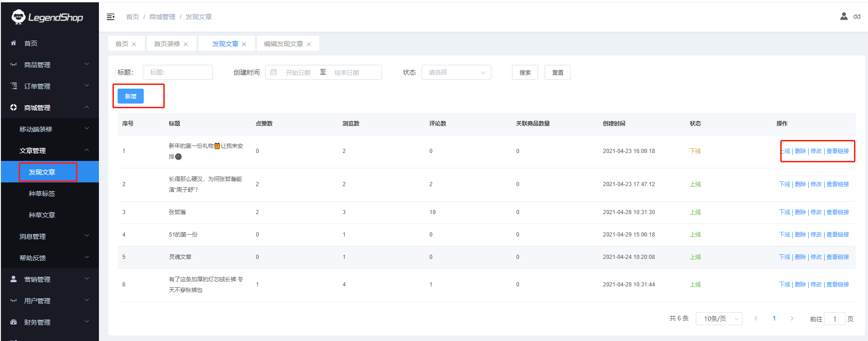The width and height of the screenshot is (868, 341).
Task: Close the 首页装修 tab with its X
Action: coord(186,44)
